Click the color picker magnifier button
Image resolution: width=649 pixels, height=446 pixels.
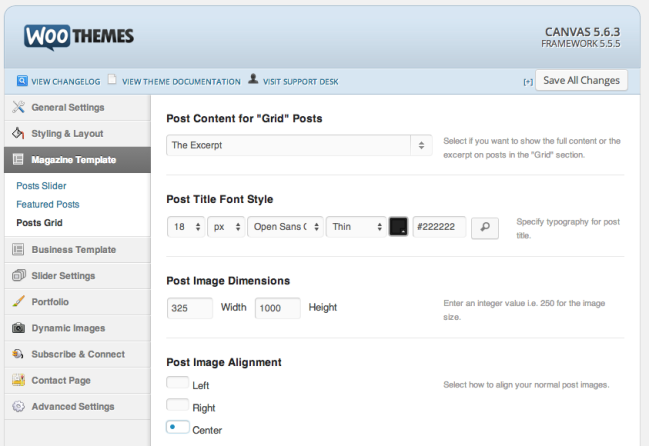coord(485,228)
